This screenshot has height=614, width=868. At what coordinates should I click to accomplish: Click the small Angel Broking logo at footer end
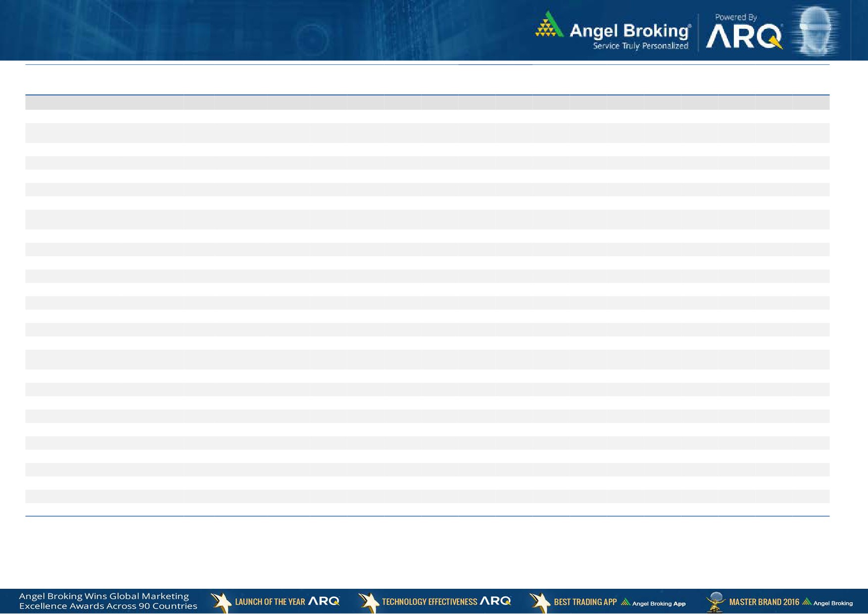pyautogui.click(x=827, y=603)
